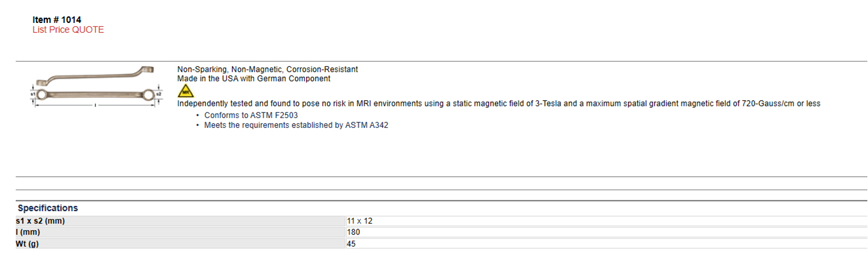The height and width of the screenshot is (265, 868).
Task: Click the yellow MR conditional triangle icon
Action: (186, 91)
